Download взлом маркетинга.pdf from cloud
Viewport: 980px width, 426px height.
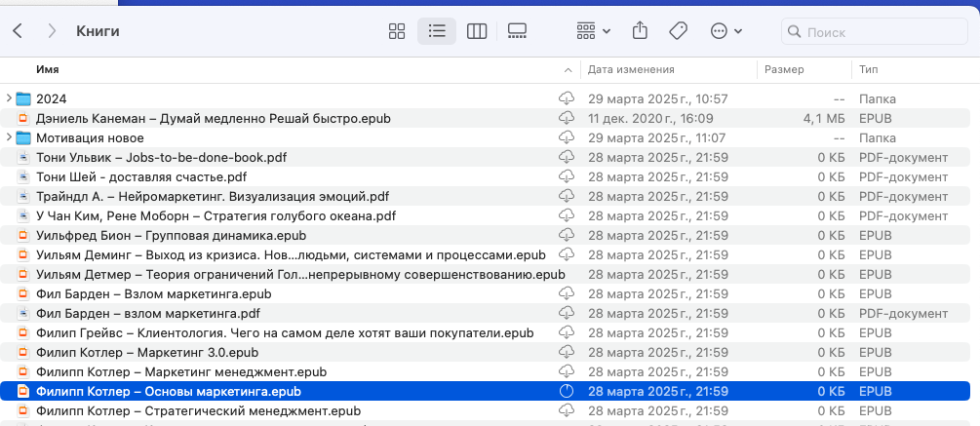567,313
